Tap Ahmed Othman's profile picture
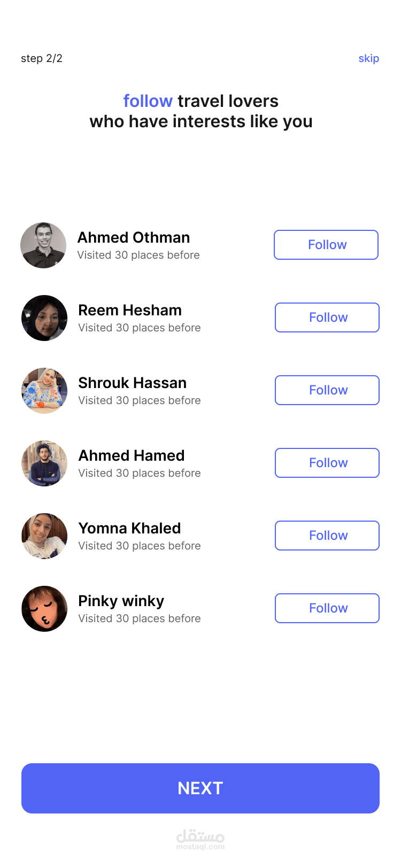Viewport: 401px width, 868px height. pyautogui.click(x=43, y=245)
